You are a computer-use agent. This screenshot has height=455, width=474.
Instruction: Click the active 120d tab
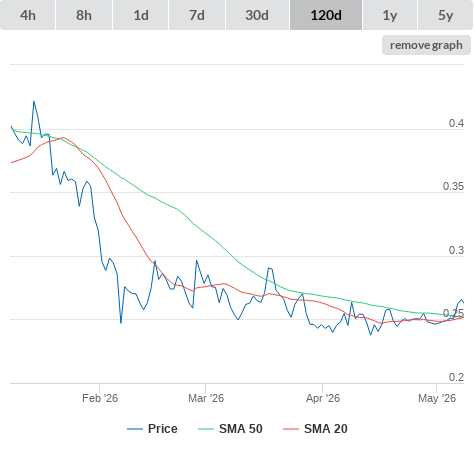(326, 15)
